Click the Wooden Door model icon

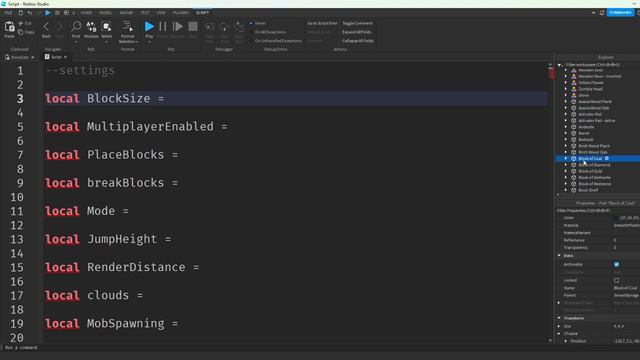pos(573,70)
